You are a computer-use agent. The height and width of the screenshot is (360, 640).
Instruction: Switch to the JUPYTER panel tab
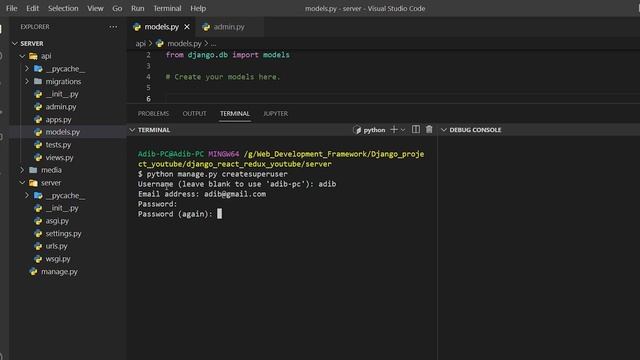276,113
